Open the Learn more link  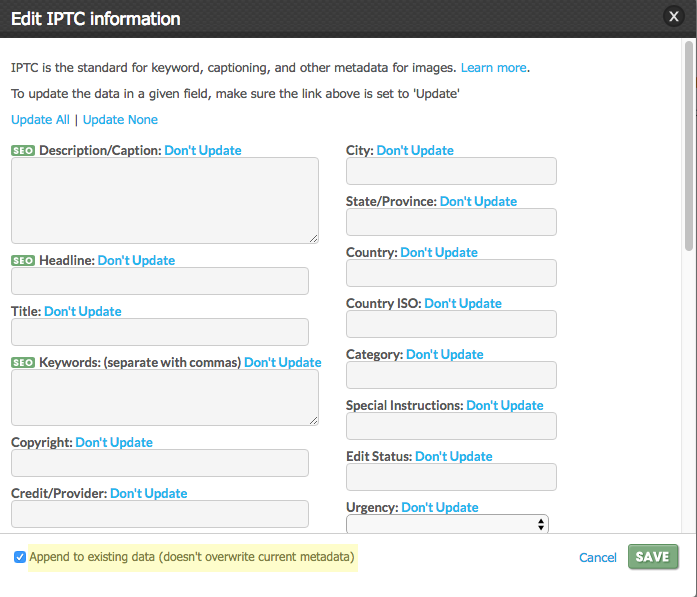(x=493, y=68)
